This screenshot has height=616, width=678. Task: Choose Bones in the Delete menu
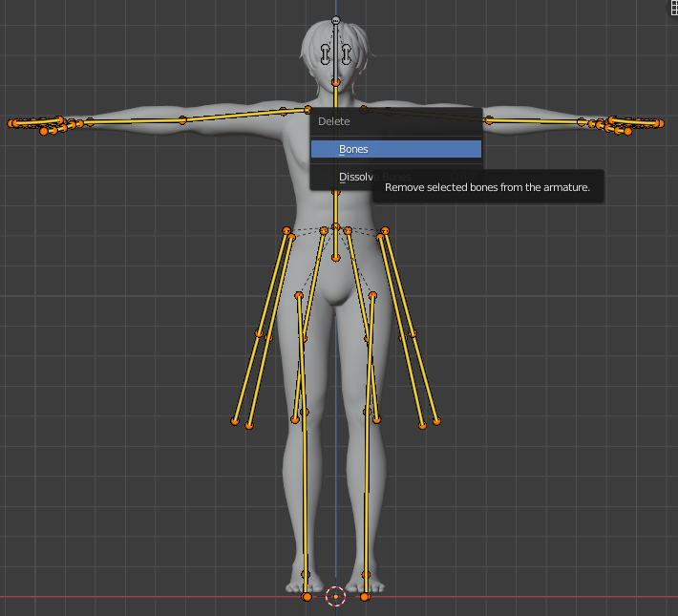click(396, 149)
